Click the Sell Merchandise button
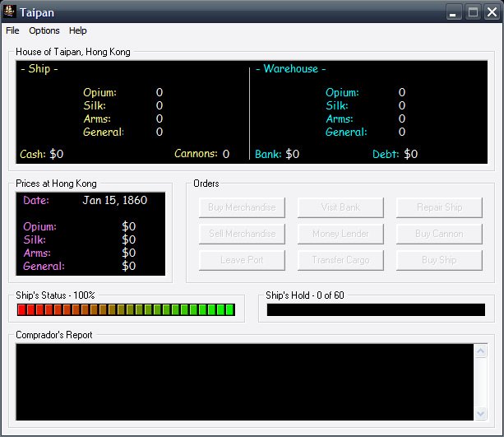 pos(242,234)
